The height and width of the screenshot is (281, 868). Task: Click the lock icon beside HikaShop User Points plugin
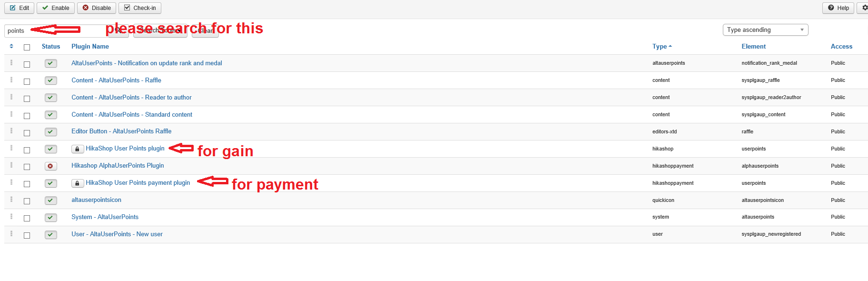tap(78, 149)
